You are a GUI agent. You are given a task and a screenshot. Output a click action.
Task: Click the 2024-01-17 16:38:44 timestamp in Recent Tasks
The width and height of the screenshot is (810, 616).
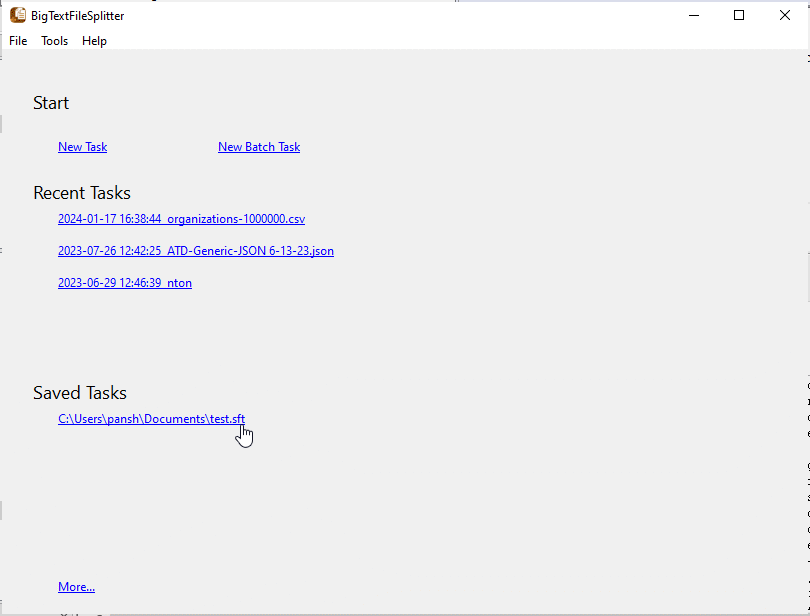pos(109,219)
